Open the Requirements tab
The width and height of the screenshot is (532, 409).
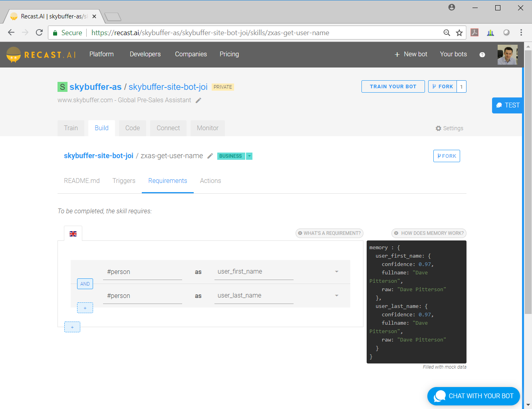click(x=168, y=181)
